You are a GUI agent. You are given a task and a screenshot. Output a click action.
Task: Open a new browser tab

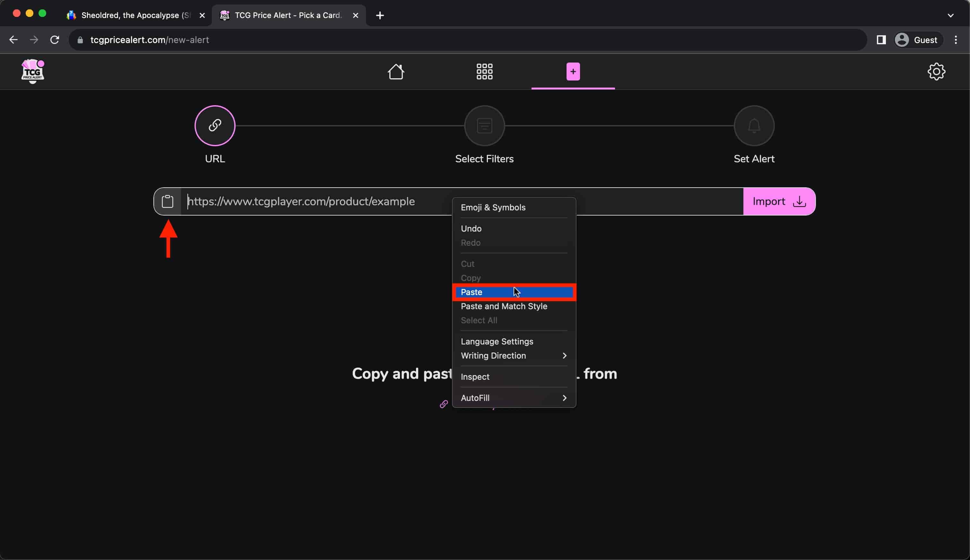(380, 15)
